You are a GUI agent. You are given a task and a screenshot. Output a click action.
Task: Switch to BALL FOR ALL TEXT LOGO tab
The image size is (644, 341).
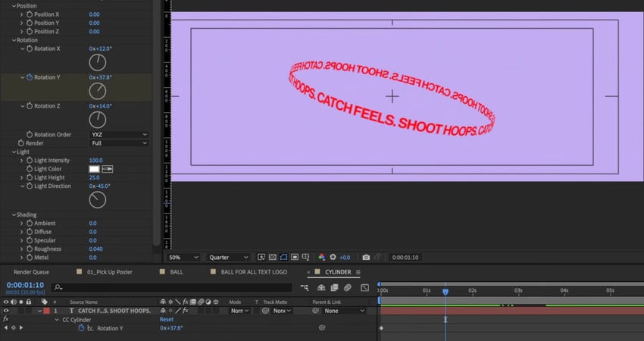(254, 272)
